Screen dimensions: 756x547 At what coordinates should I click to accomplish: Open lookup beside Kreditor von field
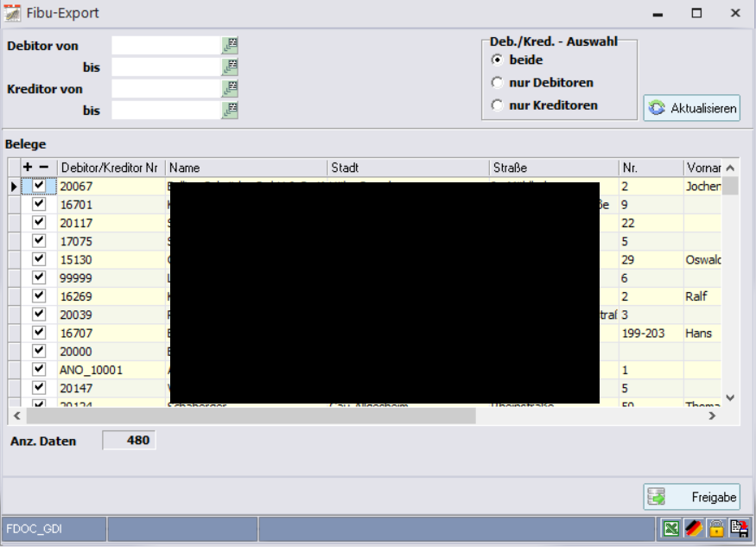231,89
